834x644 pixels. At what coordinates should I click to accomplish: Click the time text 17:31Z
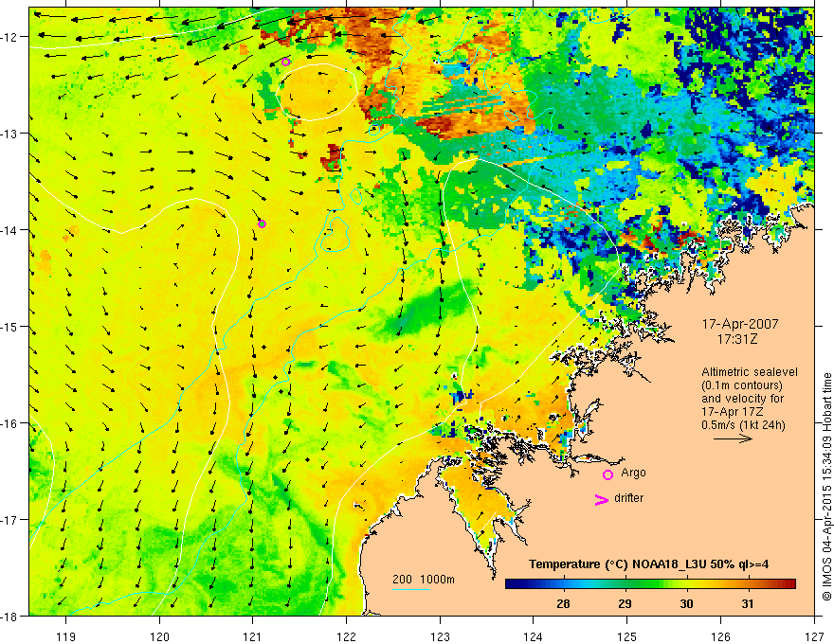pos(736,338)
